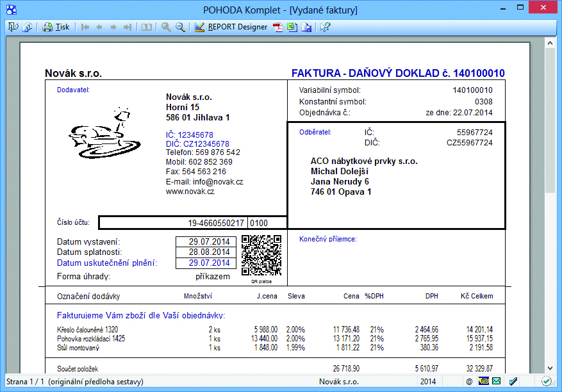Click the QR platba code on invoice
Viewport: 562px width, 392px height.
(x=261, y=255)
